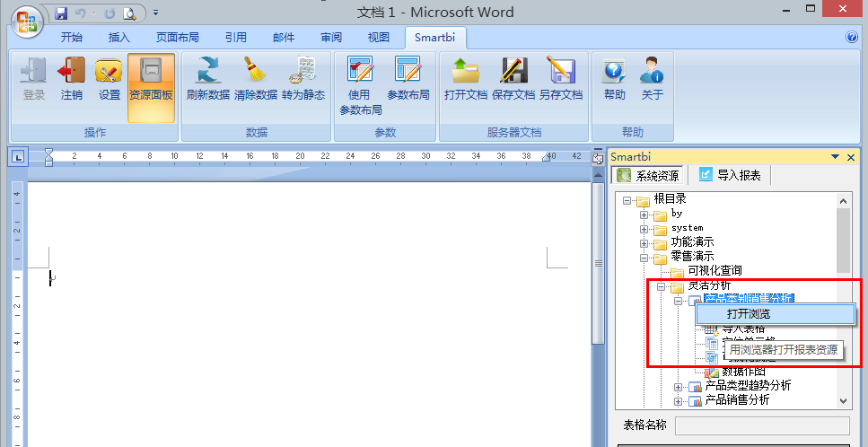Switch to 导入报表 panel tab

pos(730,175)
